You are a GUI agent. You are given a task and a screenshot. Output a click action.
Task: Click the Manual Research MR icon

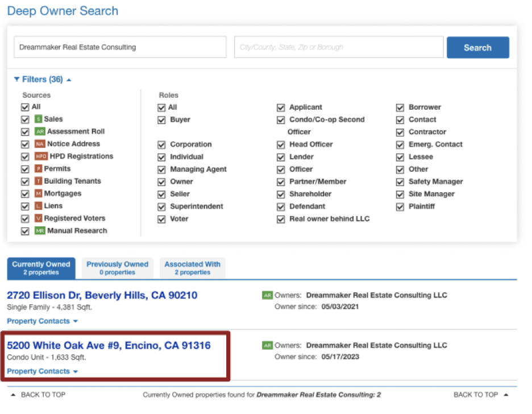pos(40,231)
